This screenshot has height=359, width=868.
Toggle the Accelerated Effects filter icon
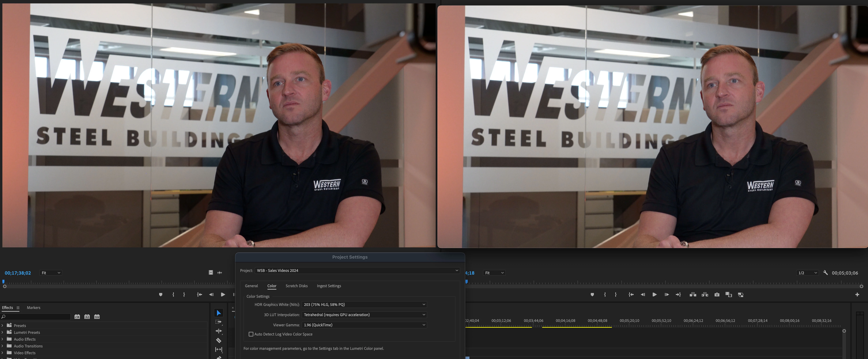77,316
